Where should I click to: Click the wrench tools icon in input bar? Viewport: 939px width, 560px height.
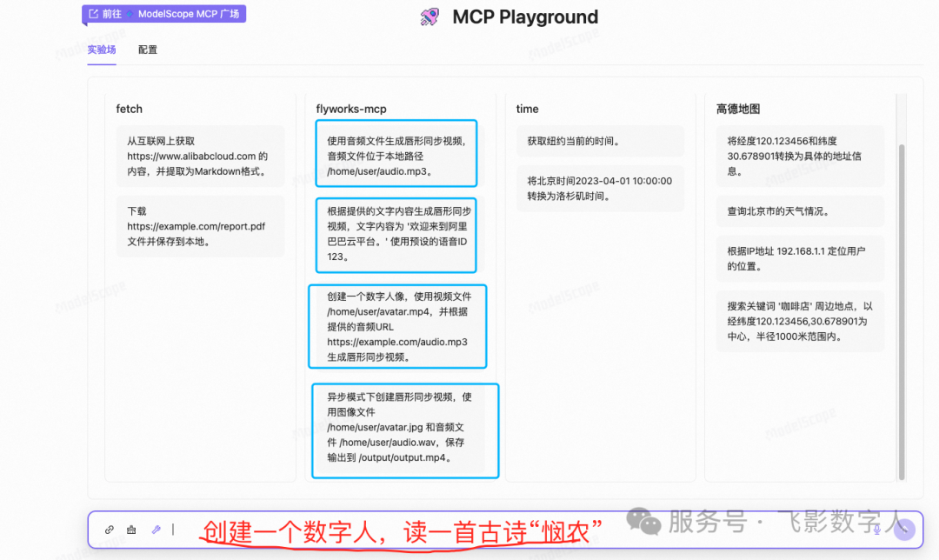[x=156, y=530]
